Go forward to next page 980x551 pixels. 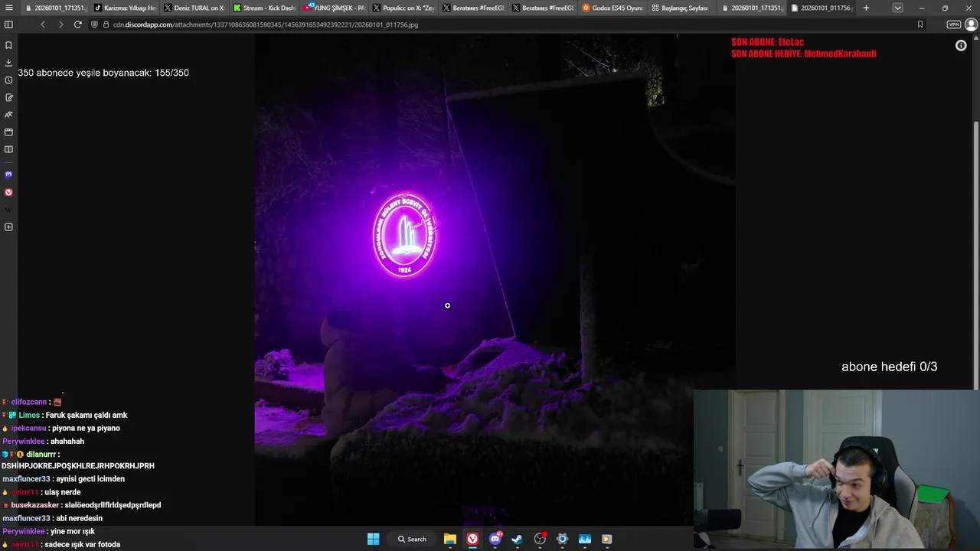[60, 24]
